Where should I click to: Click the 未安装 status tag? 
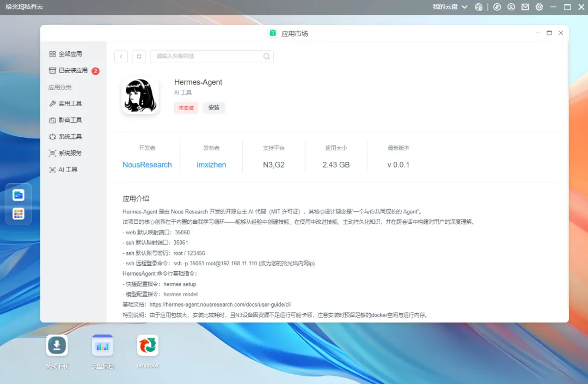click(x=186, y=108)
